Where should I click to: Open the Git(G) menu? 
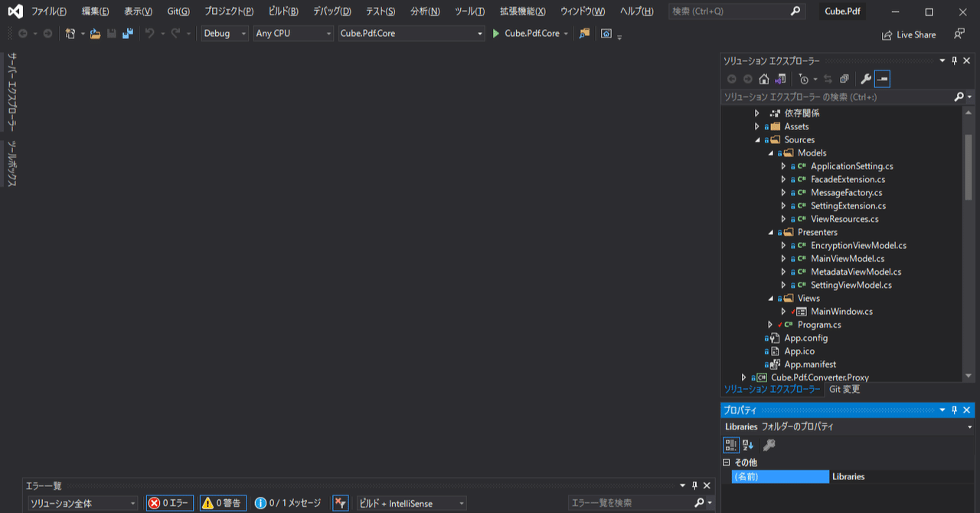click(x=178, y=11)
